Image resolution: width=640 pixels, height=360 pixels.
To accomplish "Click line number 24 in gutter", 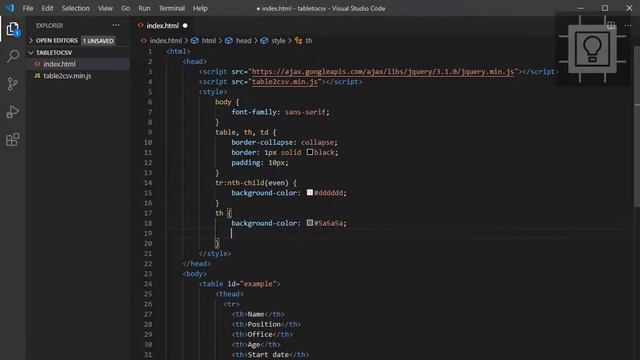I will point(148,284).
